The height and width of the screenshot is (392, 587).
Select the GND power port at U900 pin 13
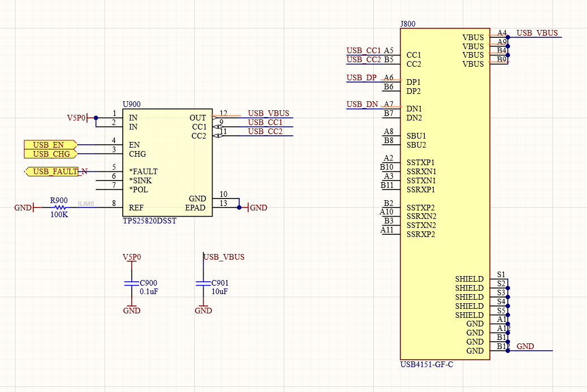pos(257,208)
